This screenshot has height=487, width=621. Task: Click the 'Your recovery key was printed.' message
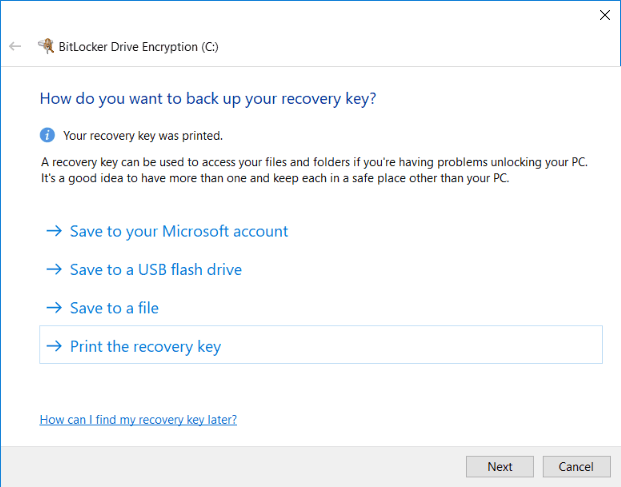click(x=143, y=136)
